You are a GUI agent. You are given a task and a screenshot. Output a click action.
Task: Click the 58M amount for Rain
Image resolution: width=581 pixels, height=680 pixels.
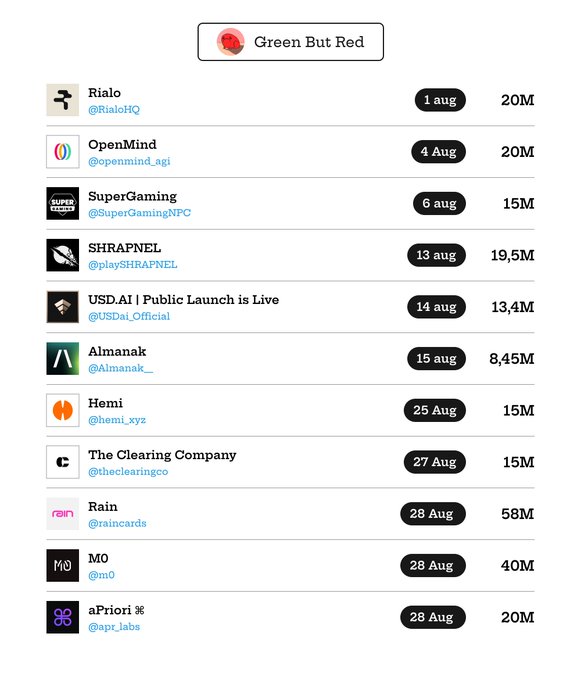(x=517, y=513)
